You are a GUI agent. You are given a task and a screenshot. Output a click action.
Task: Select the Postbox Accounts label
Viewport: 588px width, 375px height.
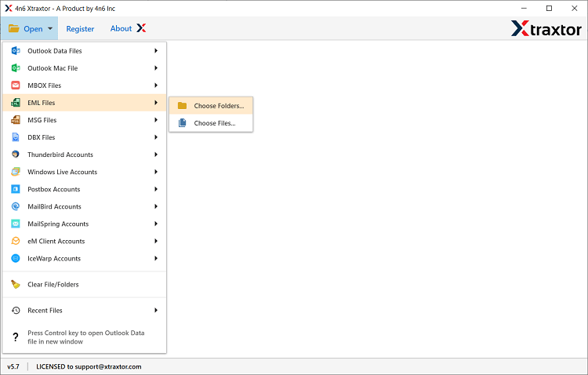(x=53, y=189)
